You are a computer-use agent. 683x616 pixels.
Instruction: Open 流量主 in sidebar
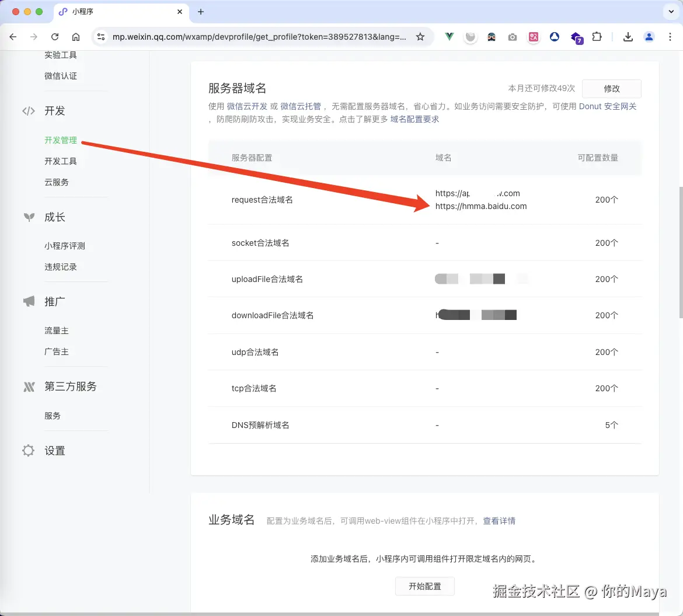tap(57, 330)
